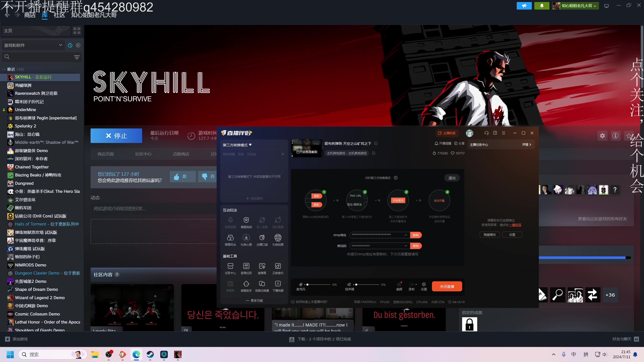This screenshot has width=644, height=362.
Task: Open 房管助手 room manager tool
Action: click(246, 286)
